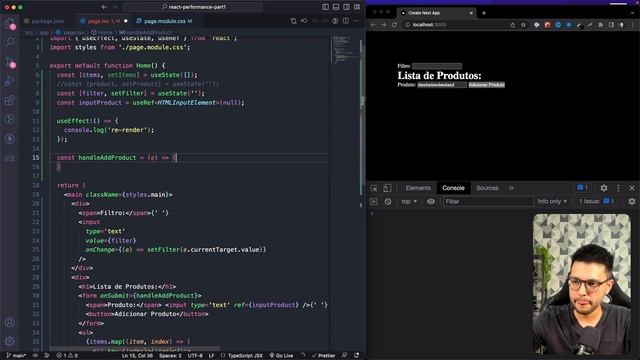Click the editor horizontal scrollbar
Image resolution: width=640 pixels, height=360 pixels.
point(135,349)
